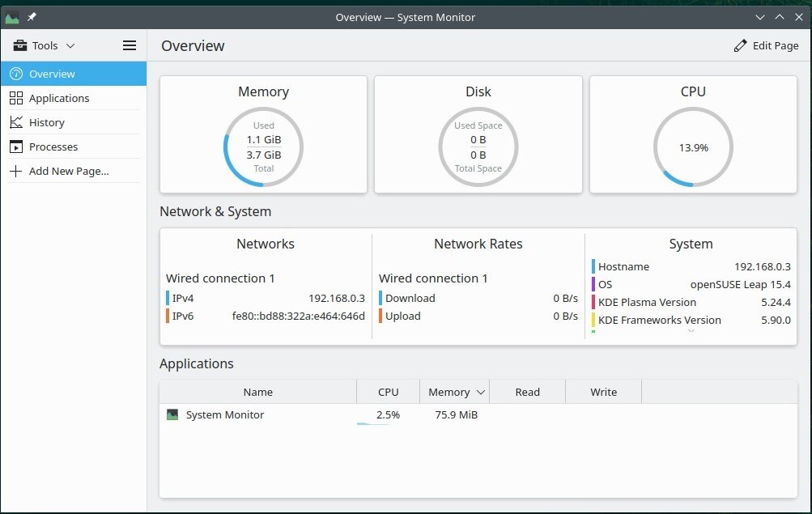Expand System list with small down chevron
Screen dimensions: 812x514
(x=691, y=331)
